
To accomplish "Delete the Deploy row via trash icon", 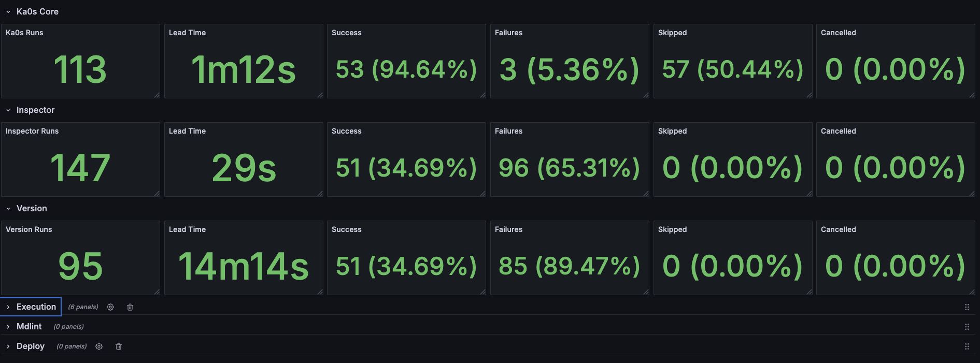I will coord(119,346).
